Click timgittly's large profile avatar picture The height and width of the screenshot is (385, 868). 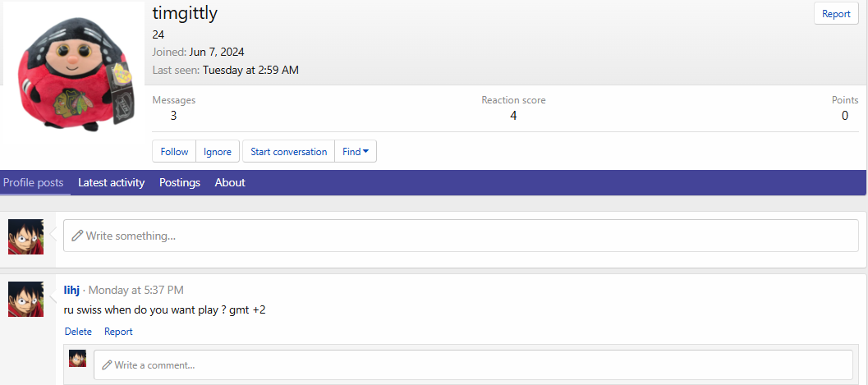tap(74, 76)
